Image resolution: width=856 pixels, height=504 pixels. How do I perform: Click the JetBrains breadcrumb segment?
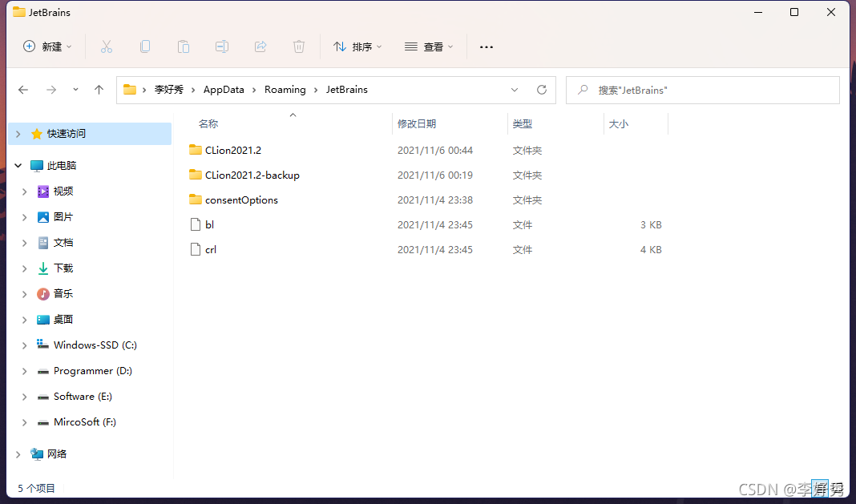coord(347,90)
